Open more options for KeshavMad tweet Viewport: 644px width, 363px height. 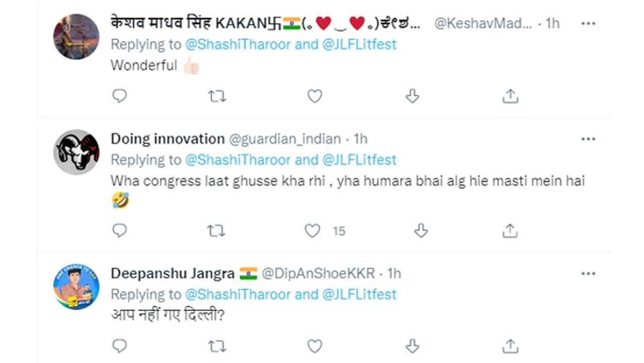pos(588,24)
